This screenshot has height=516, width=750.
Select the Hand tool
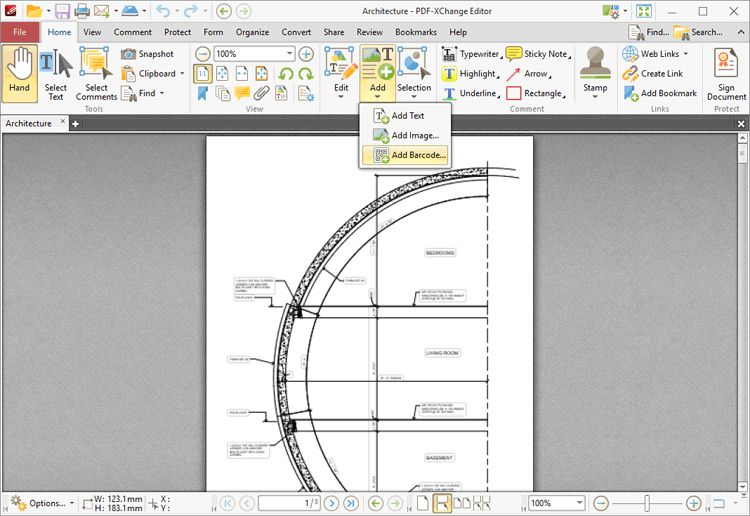[19, 72]
